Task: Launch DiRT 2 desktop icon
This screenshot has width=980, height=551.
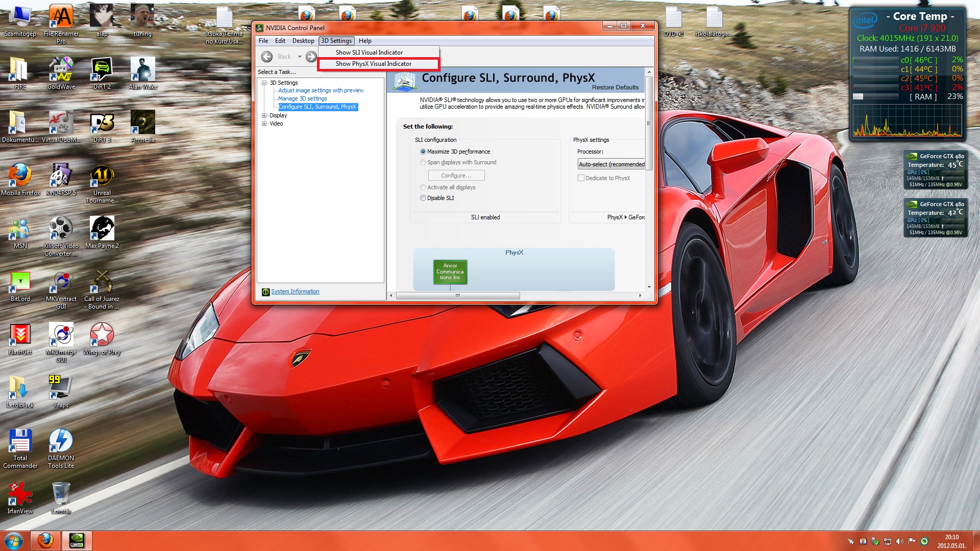Action: 102,73
